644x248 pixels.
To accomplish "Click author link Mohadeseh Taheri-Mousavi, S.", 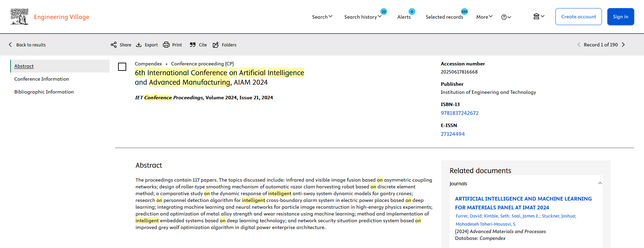I will pos(486,224).
